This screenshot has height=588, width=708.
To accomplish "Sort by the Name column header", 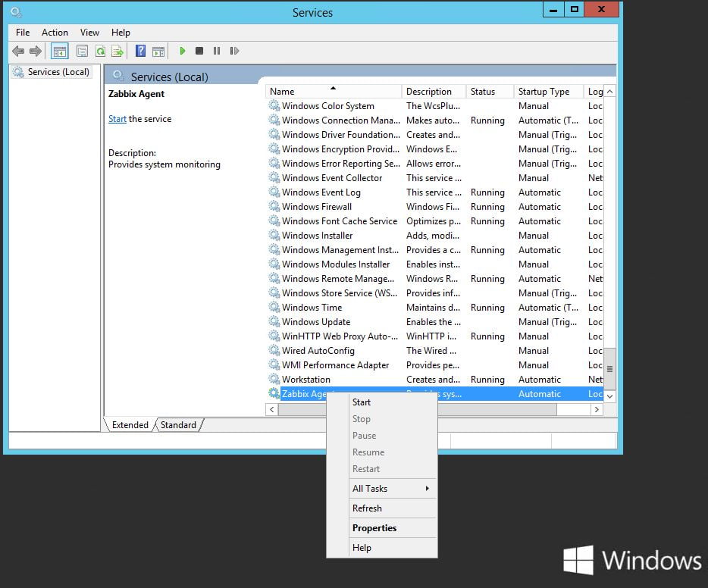I will 334,92.
